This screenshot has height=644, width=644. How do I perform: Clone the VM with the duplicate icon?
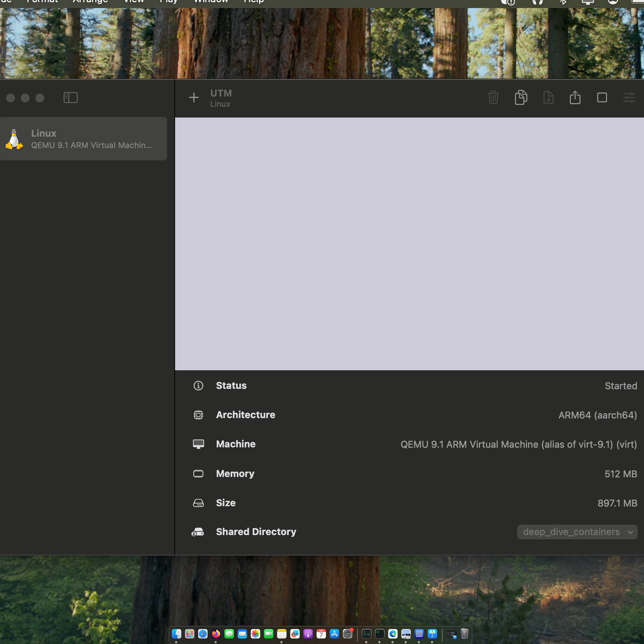521,98
